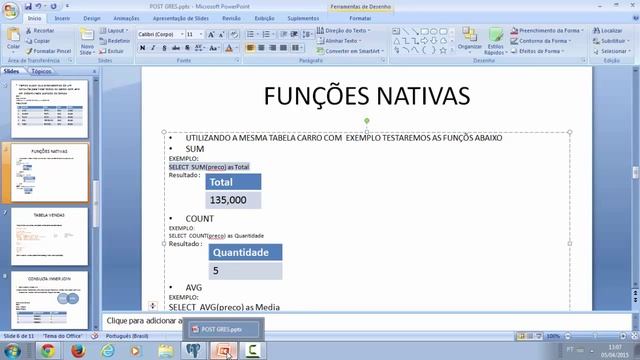This screenshot has height=360, width=640.
Task: Open Google Chrome from the taskbar
Action: click(48, 351)
